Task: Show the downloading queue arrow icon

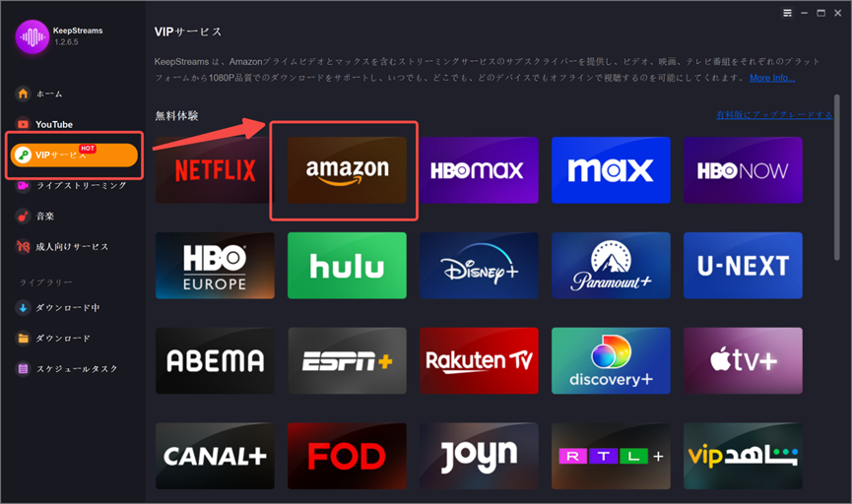Action: click(23, 308)
